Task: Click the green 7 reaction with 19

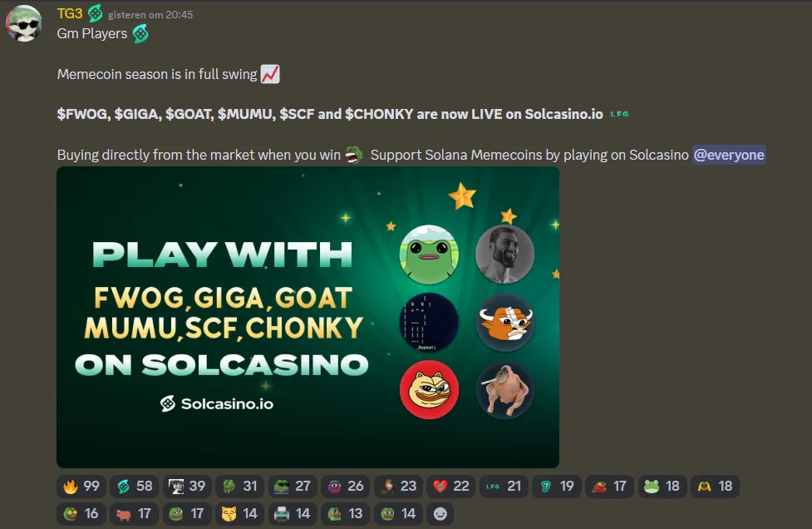Action: pyautogui.click(x=557, y=486)
